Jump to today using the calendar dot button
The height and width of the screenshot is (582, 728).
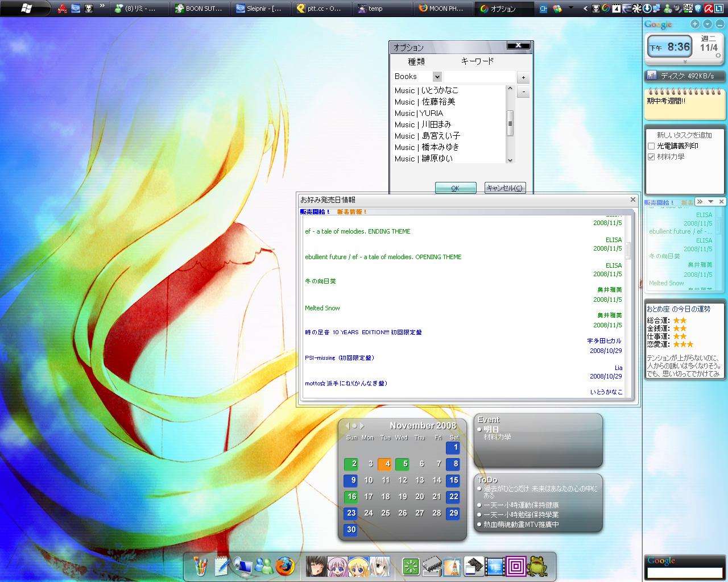[x=354, y=426]
